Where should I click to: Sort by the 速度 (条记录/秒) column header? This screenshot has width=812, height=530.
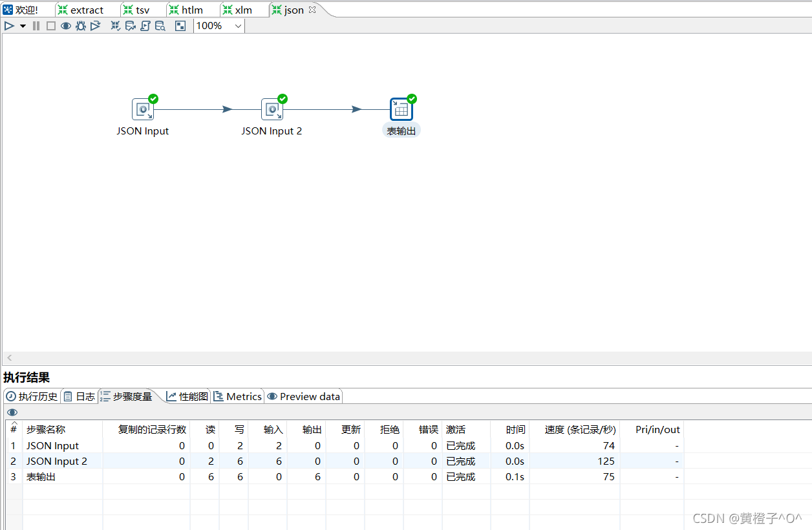[575, 429]
